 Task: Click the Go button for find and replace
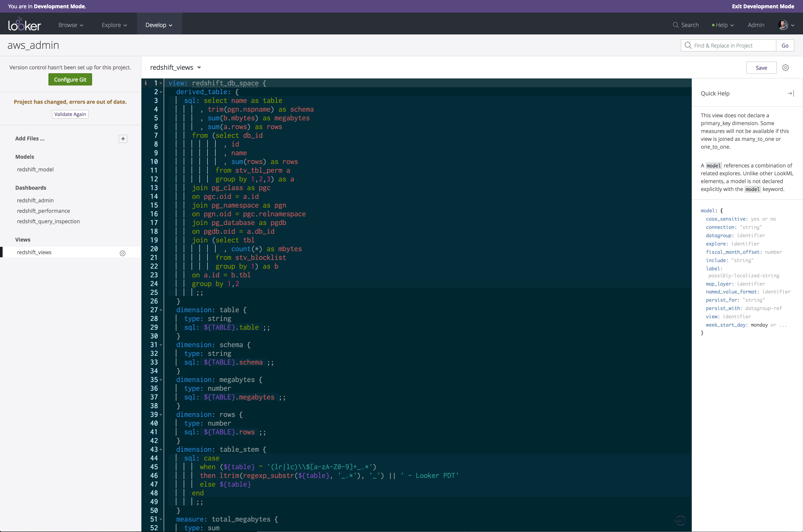785,46
